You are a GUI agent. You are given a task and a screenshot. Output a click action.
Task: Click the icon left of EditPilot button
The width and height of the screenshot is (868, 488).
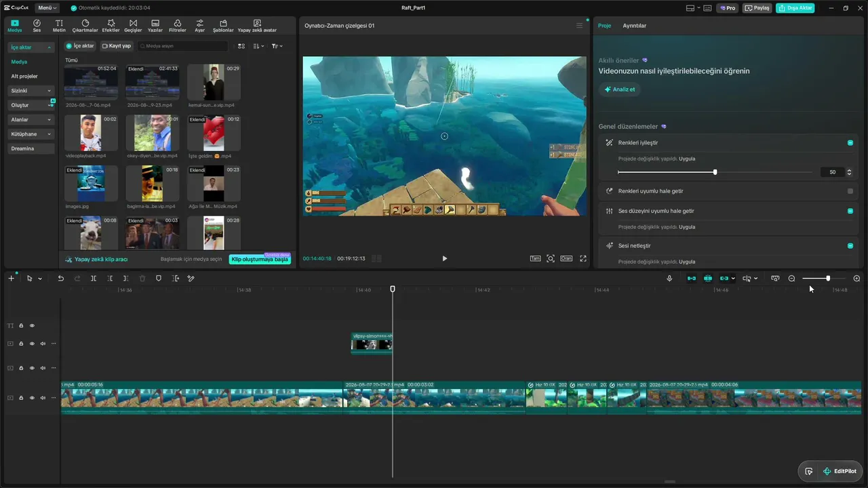coord(809,471)
